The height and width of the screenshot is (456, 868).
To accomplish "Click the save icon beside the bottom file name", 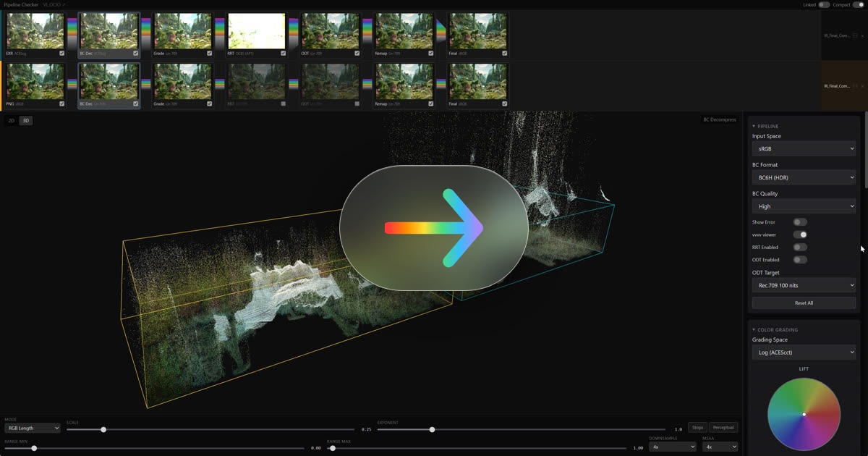I will coord(855,86).
